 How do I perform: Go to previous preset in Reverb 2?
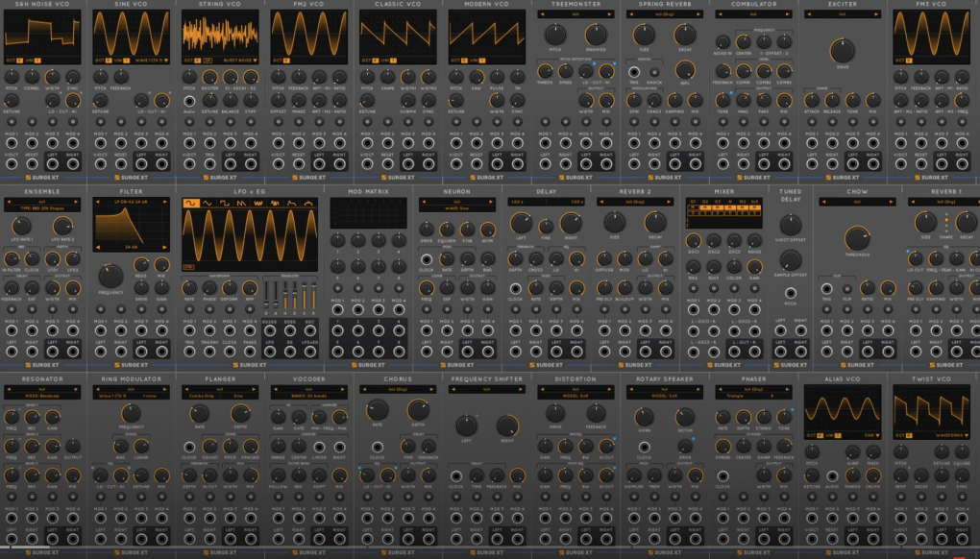pos(600,203)
